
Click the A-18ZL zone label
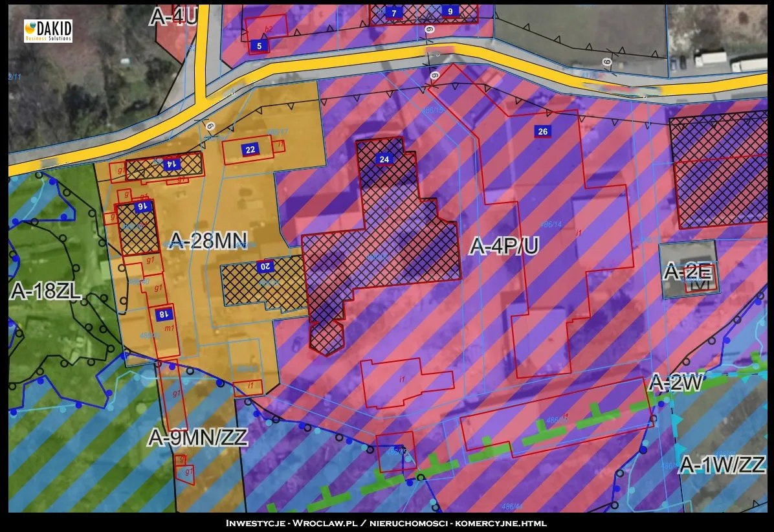pos(45,291)
